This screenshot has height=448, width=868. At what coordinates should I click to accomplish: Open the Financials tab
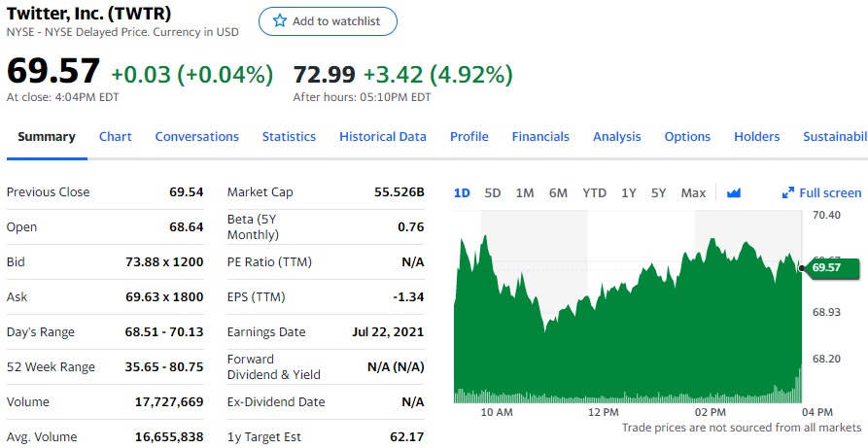pos(540,137)
